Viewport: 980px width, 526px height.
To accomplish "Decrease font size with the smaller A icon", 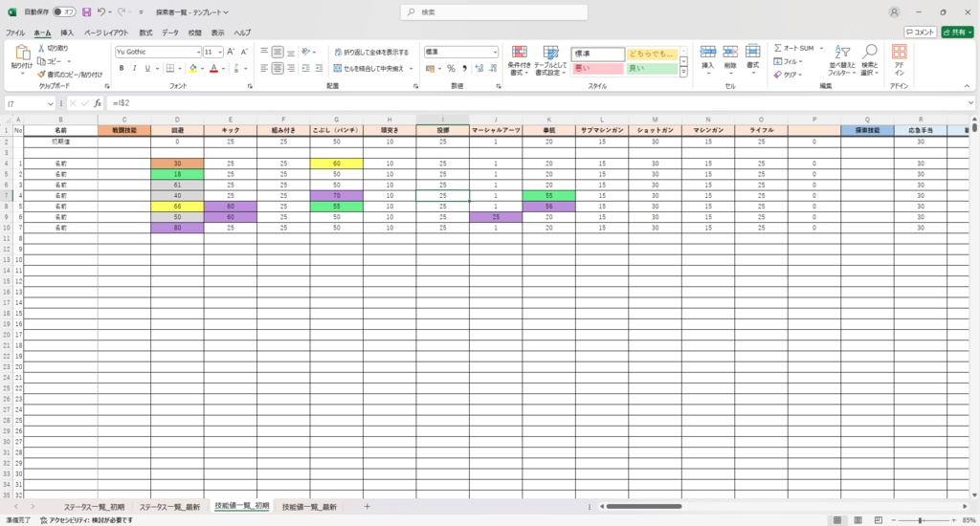I will 244,52.
